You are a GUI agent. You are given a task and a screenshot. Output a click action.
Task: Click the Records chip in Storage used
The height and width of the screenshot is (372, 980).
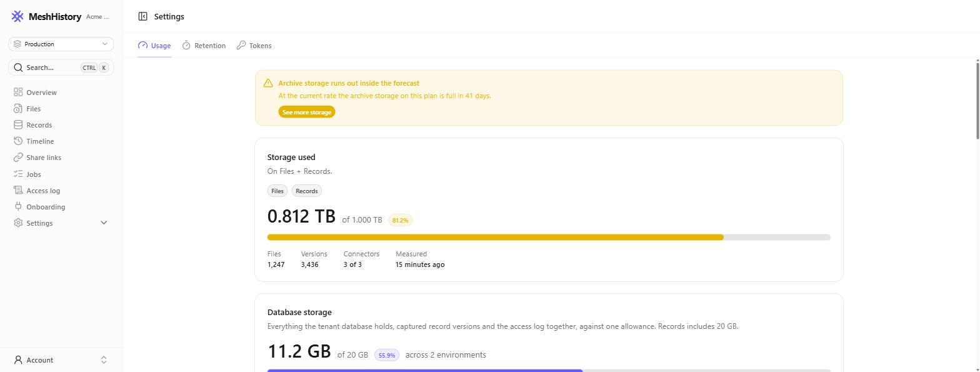[x=306, y=191]
